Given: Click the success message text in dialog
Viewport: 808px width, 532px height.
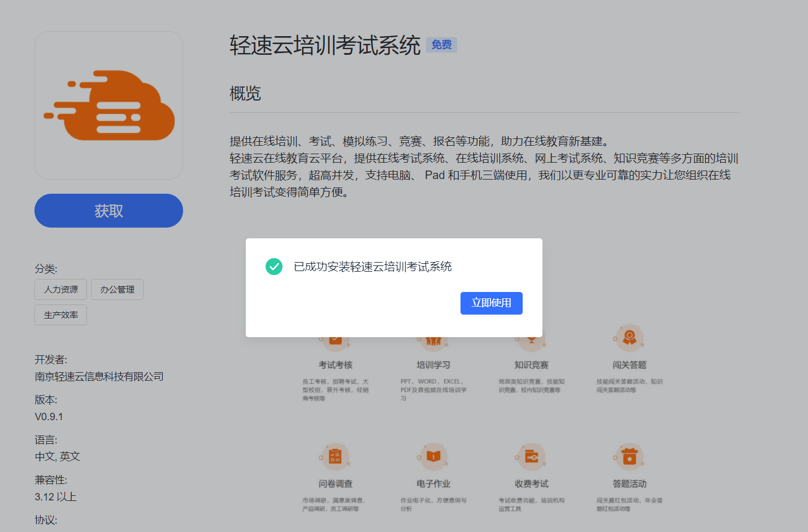Looking at the screenshot, I should point(372,267).
